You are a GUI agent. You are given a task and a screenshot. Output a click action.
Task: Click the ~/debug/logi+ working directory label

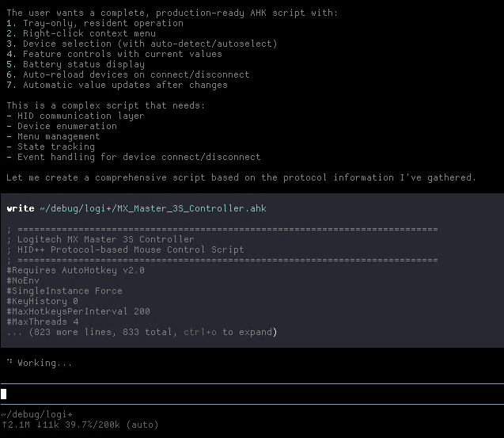[x=36, y=414]
